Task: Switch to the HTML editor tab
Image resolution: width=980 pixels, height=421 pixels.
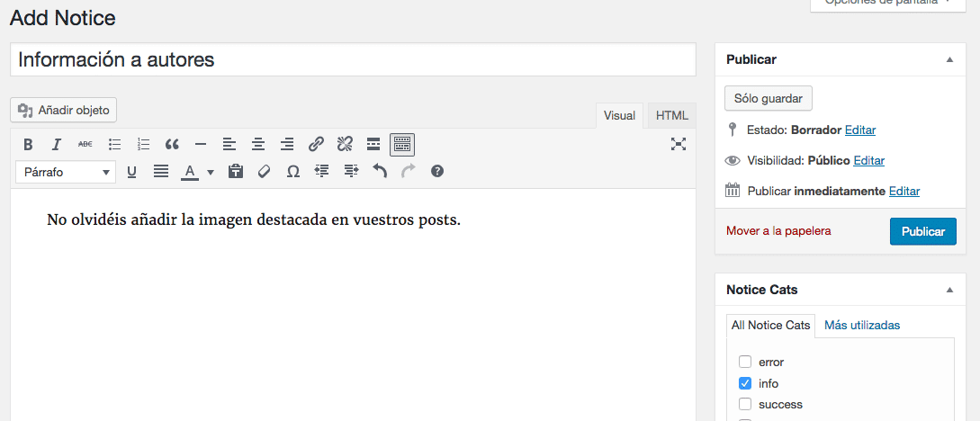Action: tap(672, 115)
